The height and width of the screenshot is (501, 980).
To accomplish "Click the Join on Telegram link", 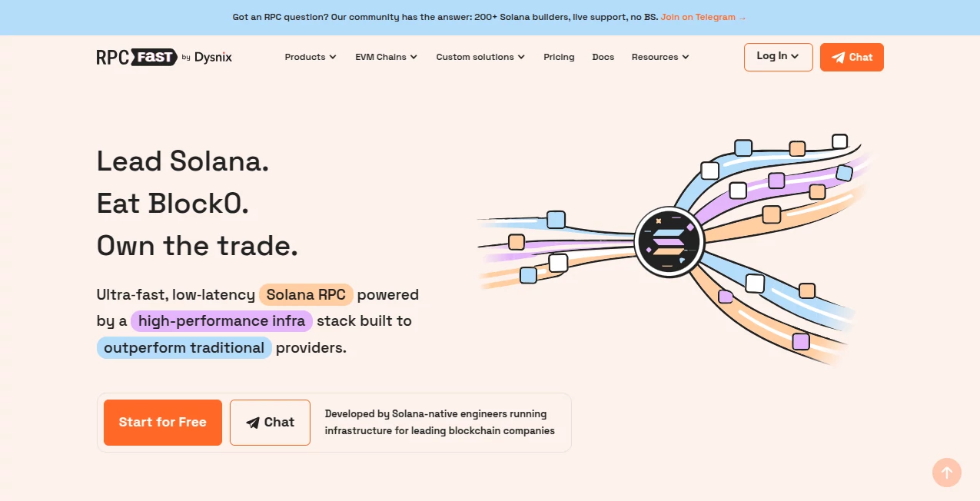I will coord(703,17).
